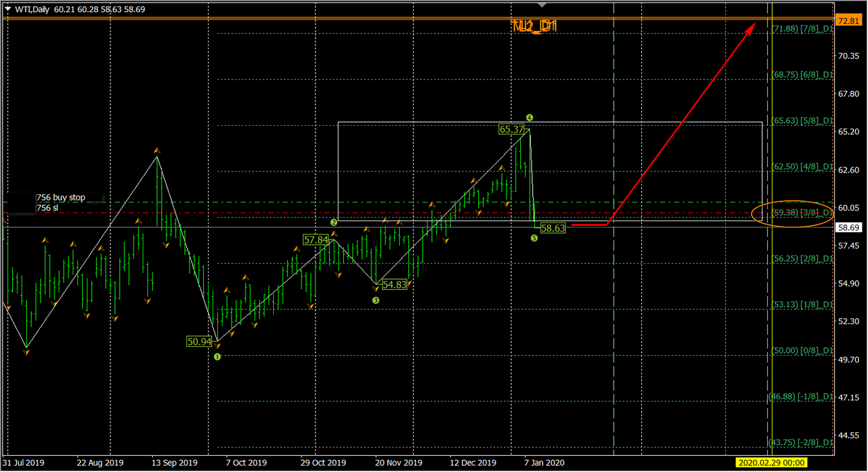
Task: Click the 22 Aug 2019 date on the time axis
Action: [x=100, y=463]
